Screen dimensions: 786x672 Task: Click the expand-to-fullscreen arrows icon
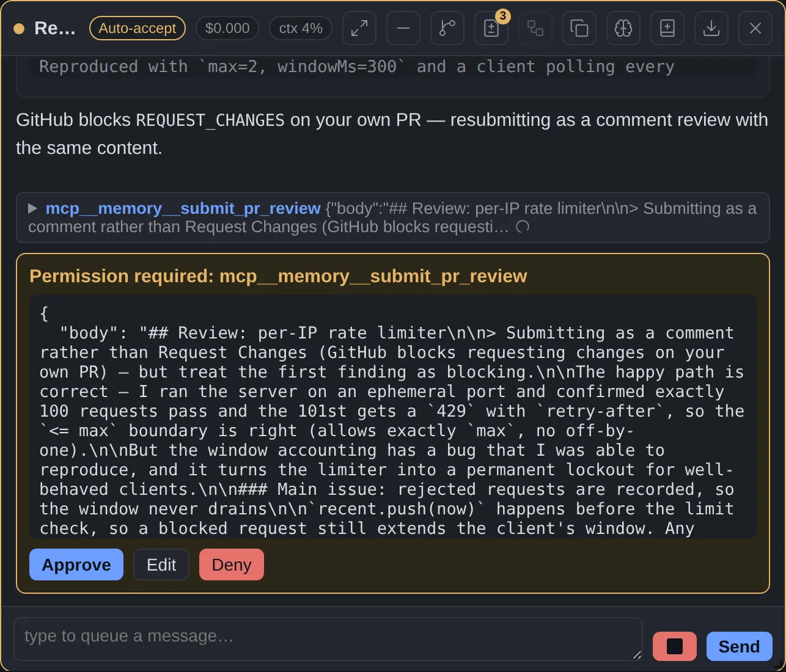click(359, 28)
